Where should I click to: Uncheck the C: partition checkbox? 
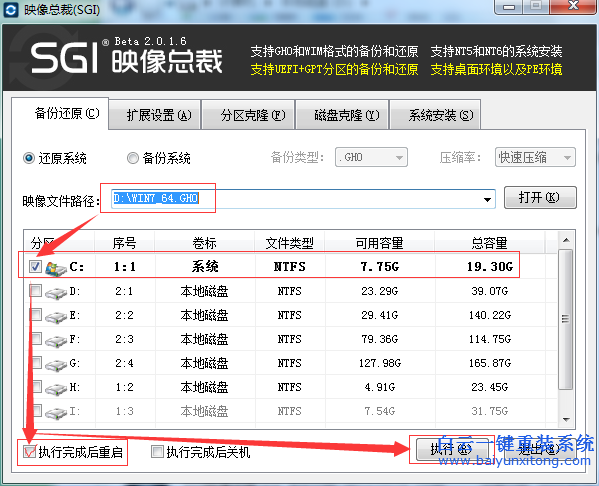[36, 266]
